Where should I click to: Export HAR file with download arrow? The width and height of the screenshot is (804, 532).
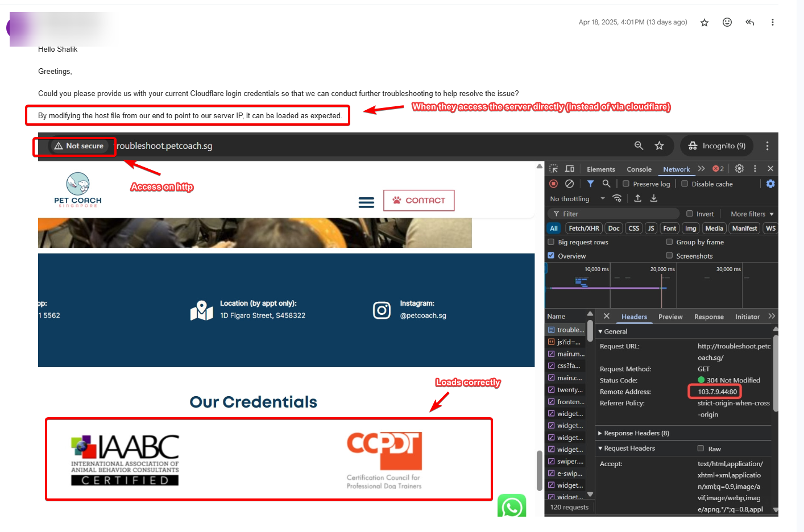(654, 198)
